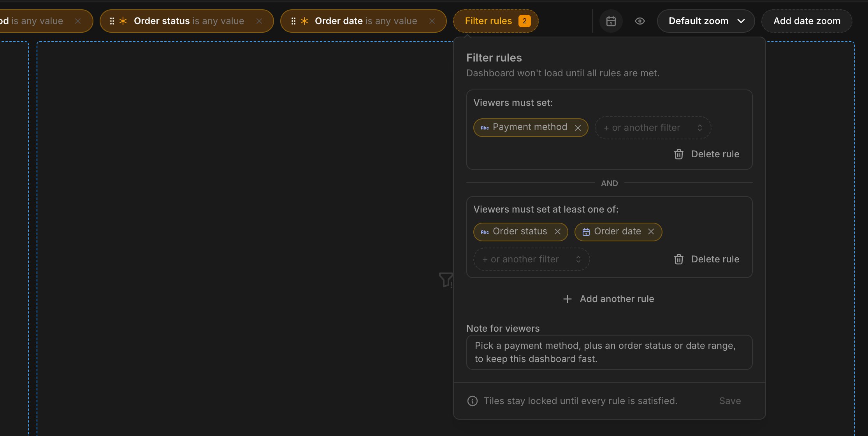Grab the drag handle on the Order date filter chip
868x436 pixels.
(x=293, y=21)
